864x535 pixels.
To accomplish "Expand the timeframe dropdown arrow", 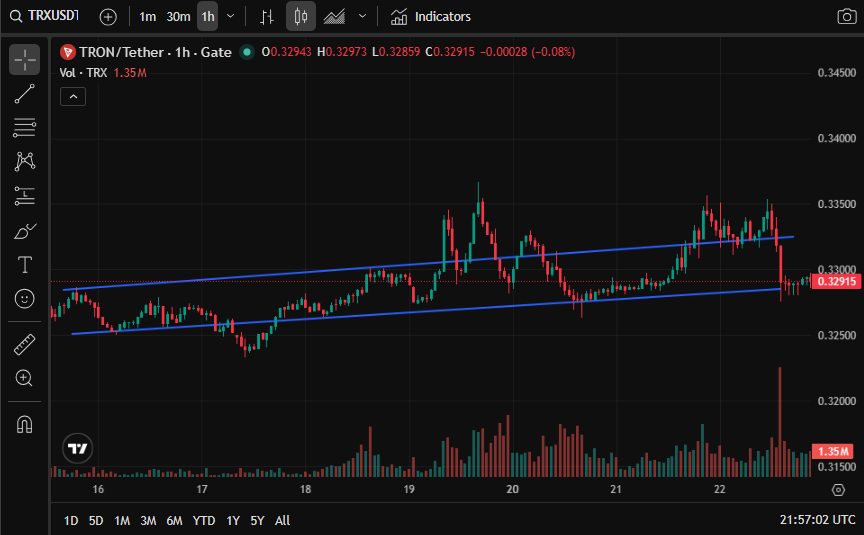I will [x=231, y=17].
